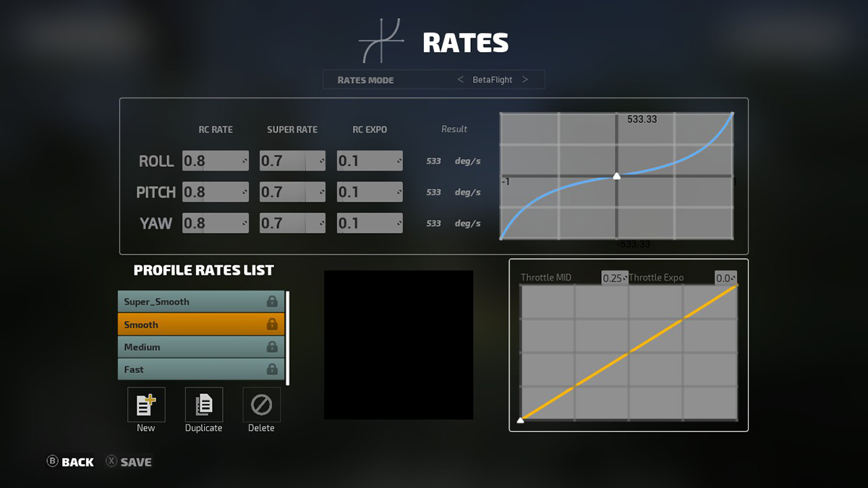Select the Medium rates profile
The height and width of the screenshot is (488, 868).
pyautogui.click(x=201, y=346)
